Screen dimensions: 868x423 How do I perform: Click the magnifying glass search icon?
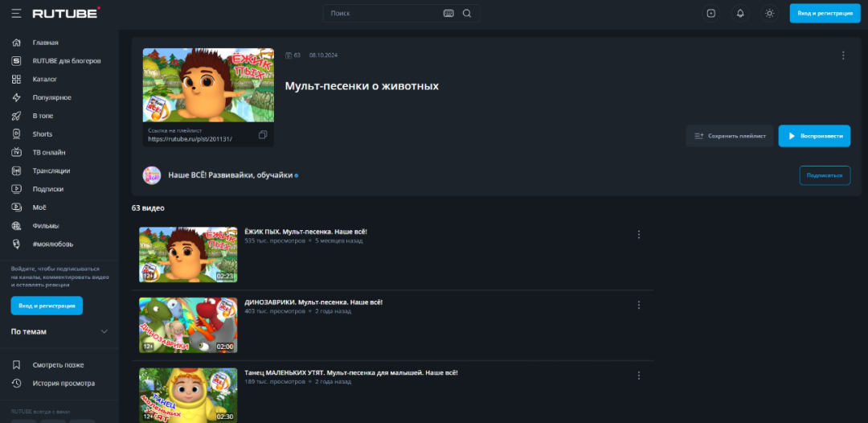[467, 13]
